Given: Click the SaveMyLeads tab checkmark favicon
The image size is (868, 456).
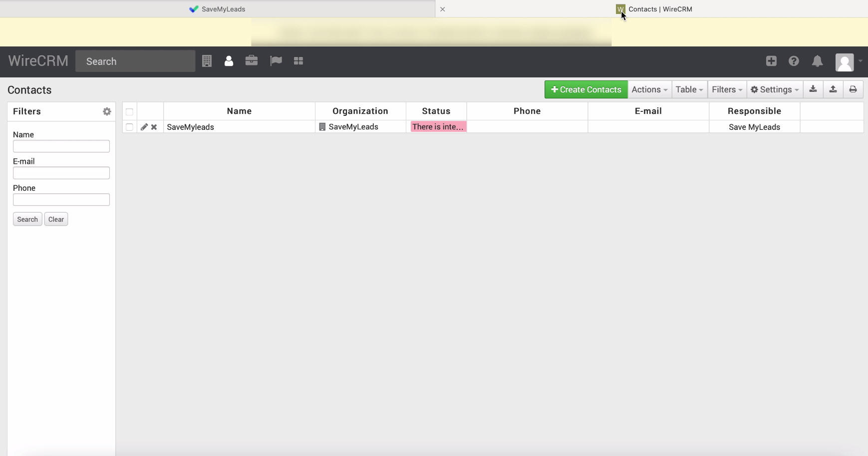Looking at the screenshot, I should tap(194, 9).
